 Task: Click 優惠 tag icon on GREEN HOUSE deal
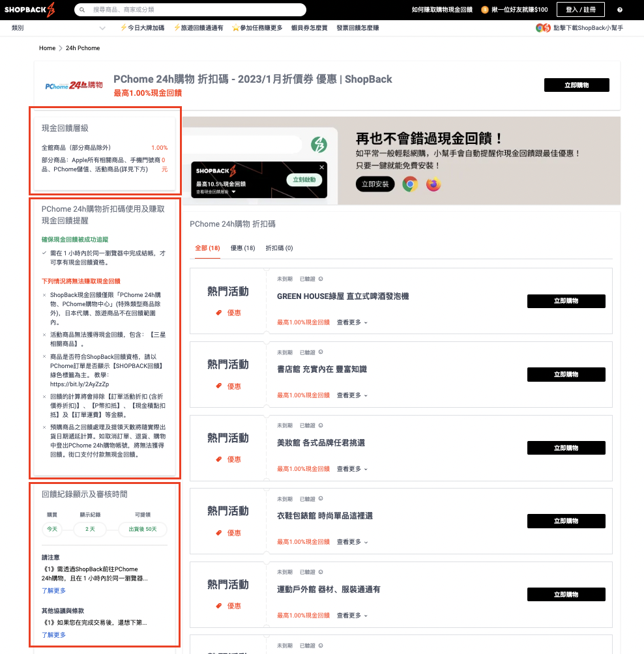click(x=219, y=313)
